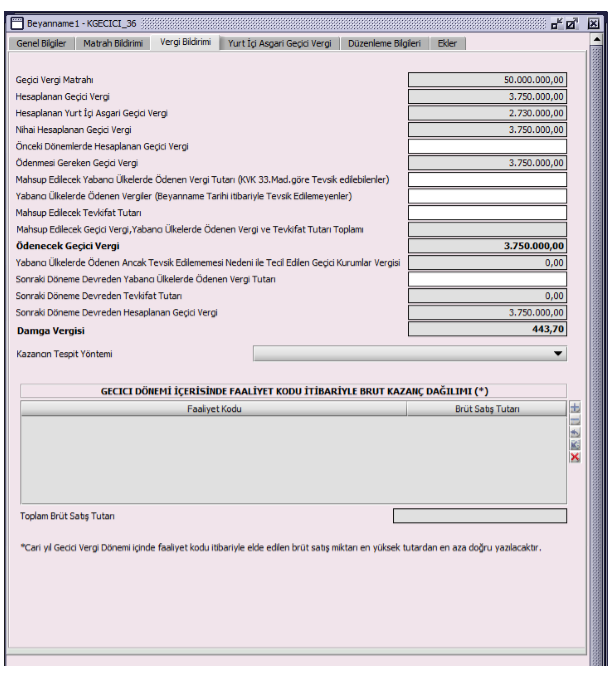Click the fourth table icon above the red X

(575, 445)
